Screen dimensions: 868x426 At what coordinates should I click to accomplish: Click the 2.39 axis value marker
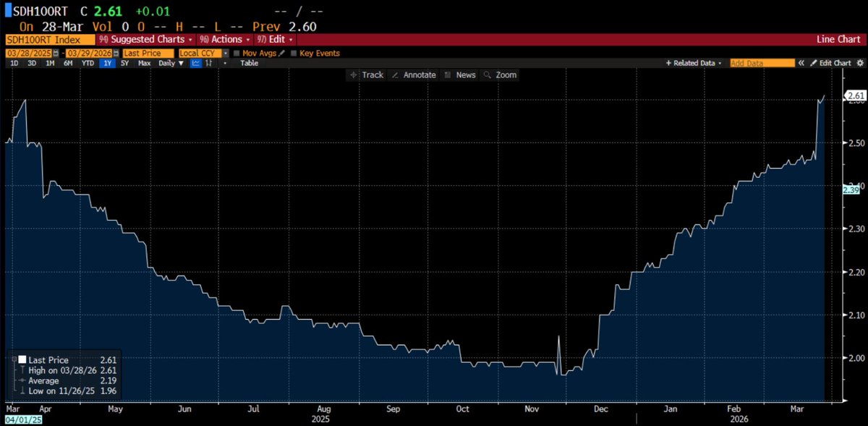pyautogui.click(x=851, y=189)
